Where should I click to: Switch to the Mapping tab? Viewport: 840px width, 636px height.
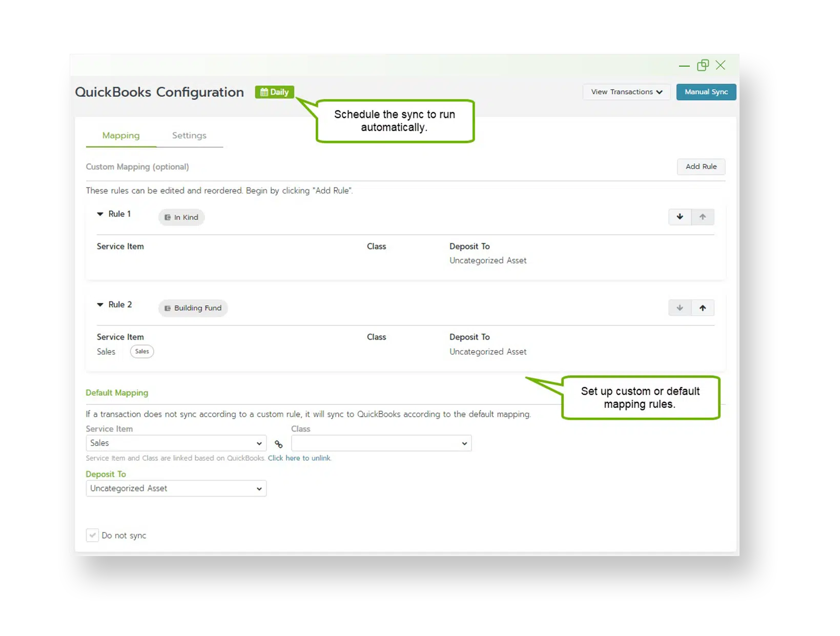point(121,135)
